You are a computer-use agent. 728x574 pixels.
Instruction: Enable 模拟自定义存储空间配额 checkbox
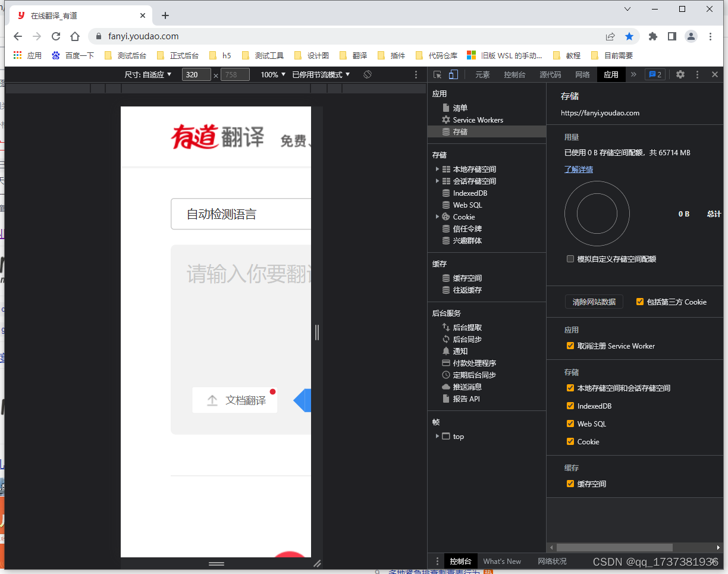[x=569, y=259]
